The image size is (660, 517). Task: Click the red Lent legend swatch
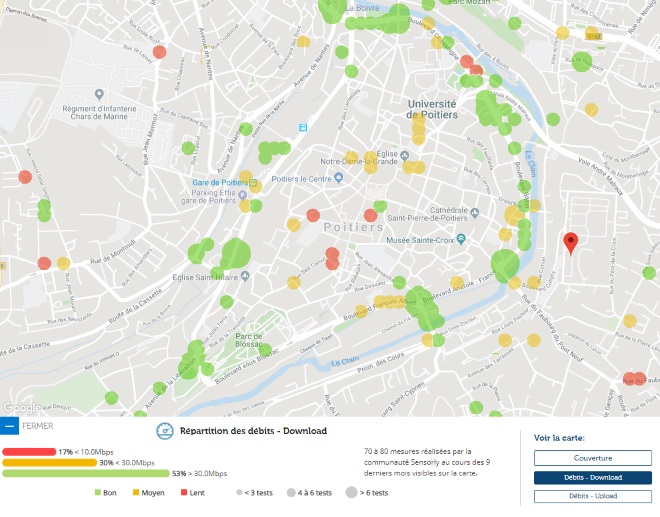(184, 493)
